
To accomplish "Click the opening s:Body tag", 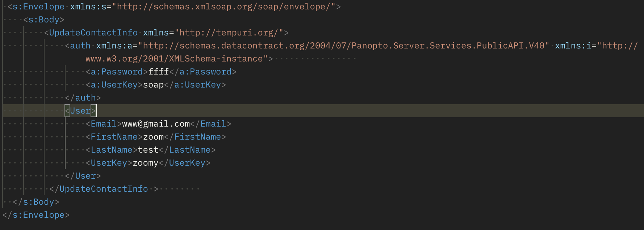I will pos(44,20).
